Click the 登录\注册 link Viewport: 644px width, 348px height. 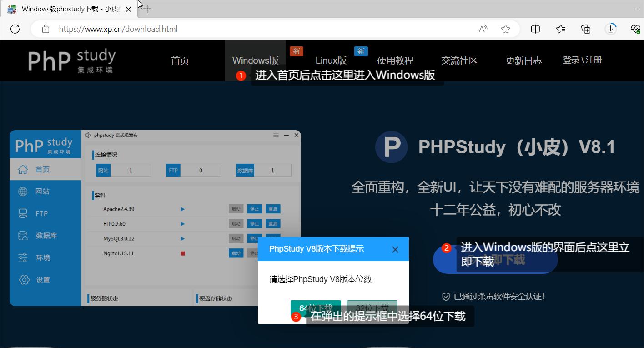point(582,60)
